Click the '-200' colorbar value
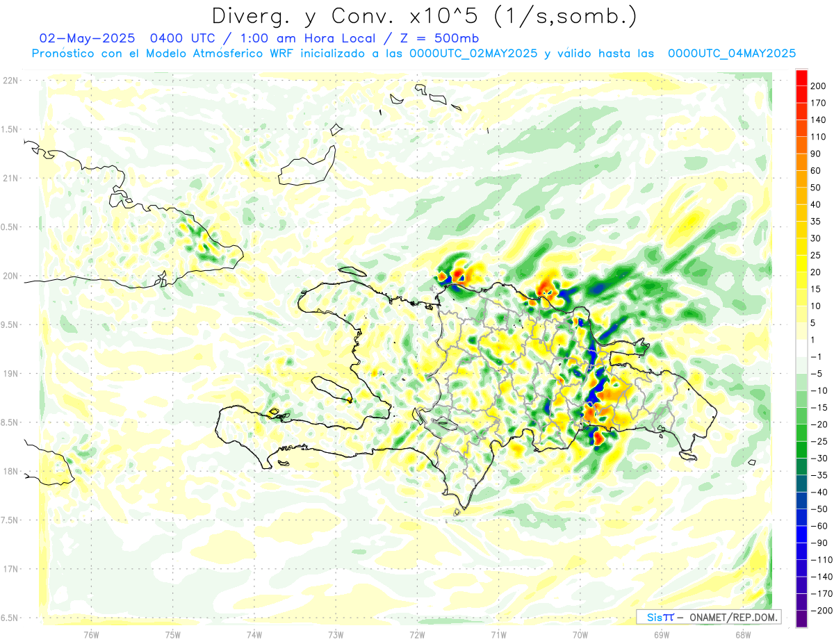 (821, 611)
